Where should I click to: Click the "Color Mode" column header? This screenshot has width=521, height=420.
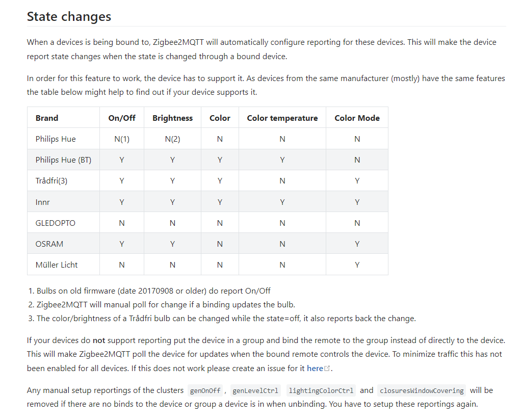pyautogui.click(x=357, y=118)
